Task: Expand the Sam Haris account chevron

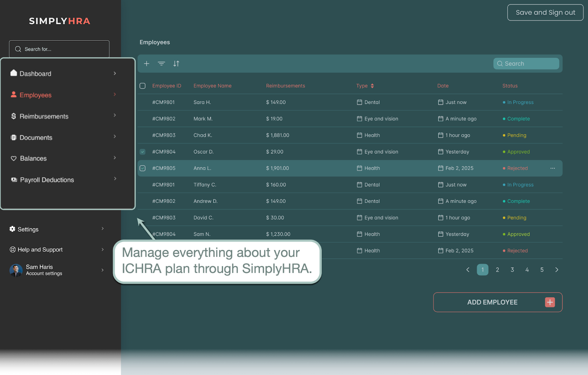Action: pyautogui.click(x=103, y=270)
